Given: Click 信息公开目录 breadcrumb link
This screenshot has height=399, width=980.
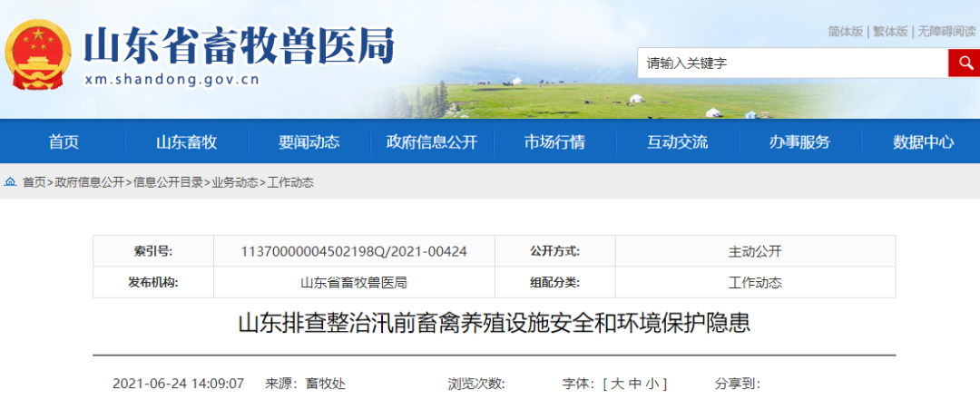Looking at the screenshot, I should (168, 182).
